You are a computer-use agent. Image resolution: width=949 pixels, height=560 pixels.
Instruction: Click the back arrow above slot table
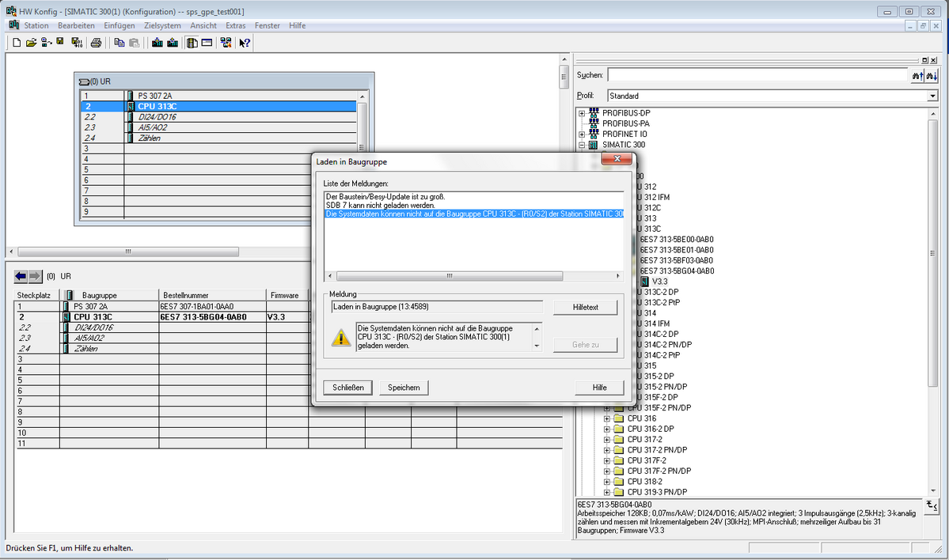[21, 276]
